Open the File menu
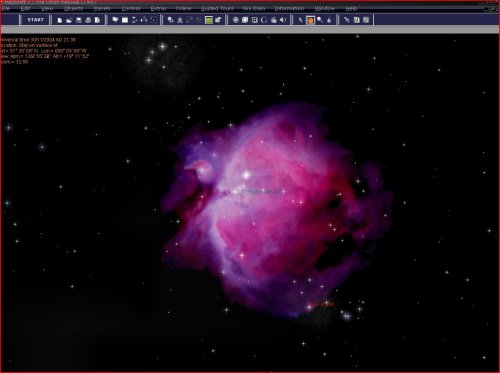This screenshot has width=500, height=373. (x=6, y=8)
